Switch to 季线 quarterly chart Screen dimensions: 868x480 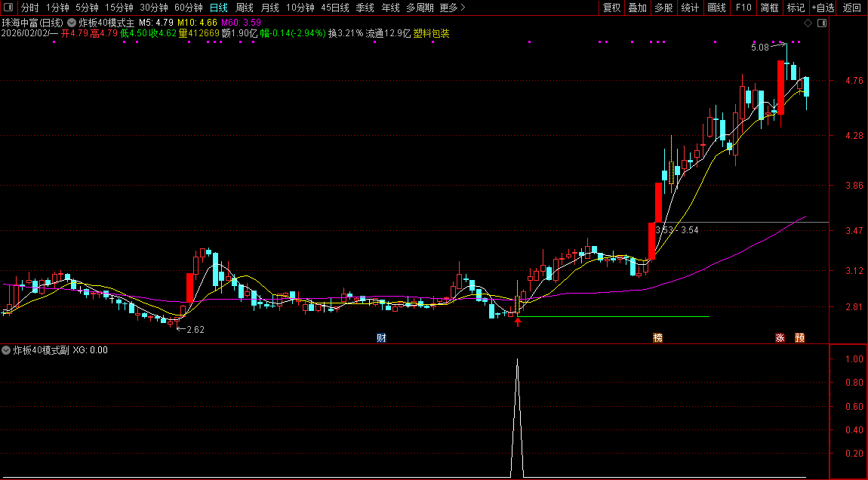tap(365, 8)
